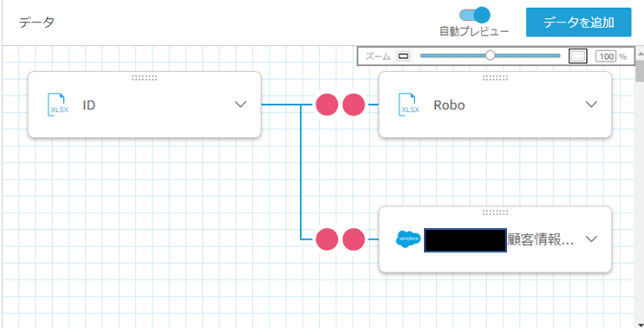Expand the ID data card chevron
644x328 pixels.
pos(240,104)
